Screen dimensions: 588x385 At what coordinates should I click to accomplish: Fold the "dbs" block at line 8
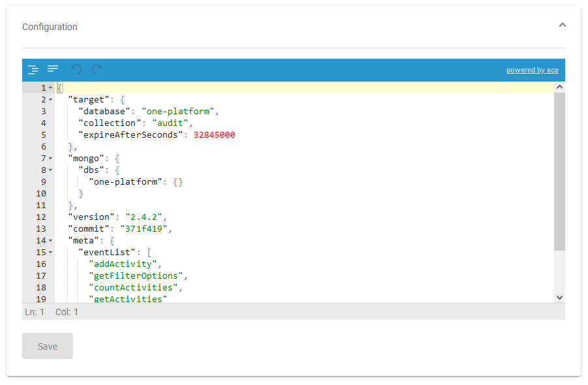[x=50, y=170]
